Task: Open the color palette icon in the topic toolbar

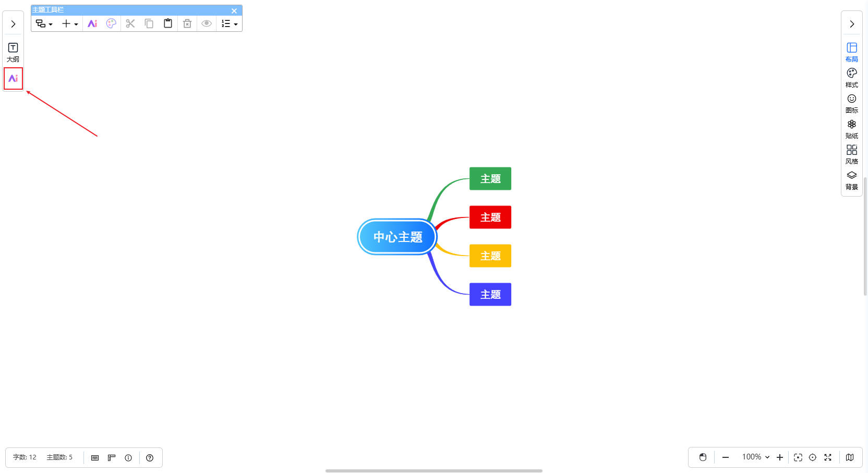Action: [x=111, y=23]
